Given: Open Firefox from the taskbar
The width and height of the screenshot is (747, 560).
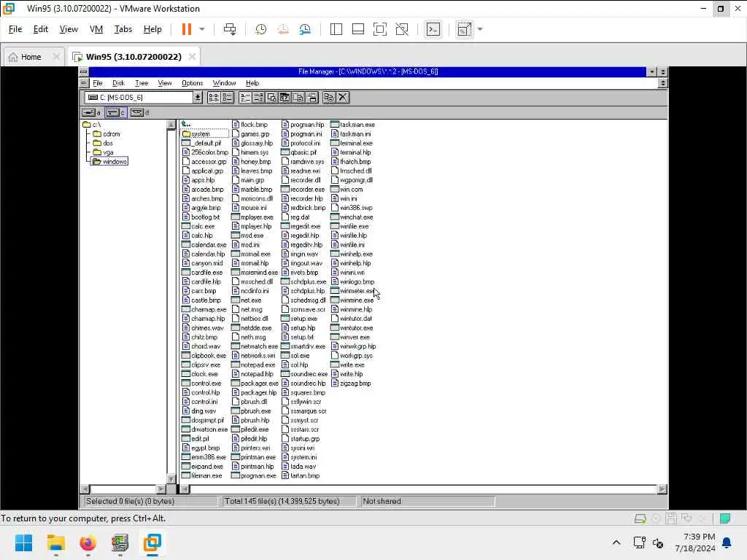Looking at the screenshot, I should [88, 542].
